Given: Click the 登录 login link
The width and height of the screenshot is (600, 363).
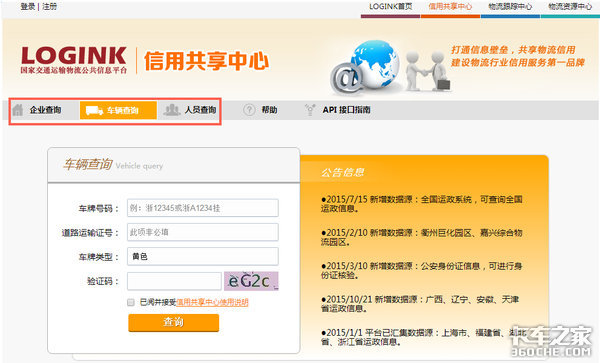Looking at the screenshot, I should coord(28,7).
